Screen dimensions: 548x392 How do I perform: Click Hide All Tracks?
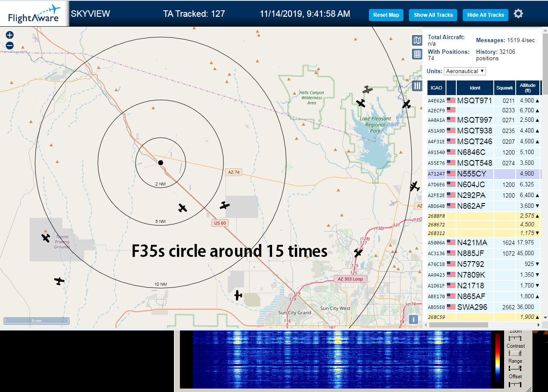[486, 15]
